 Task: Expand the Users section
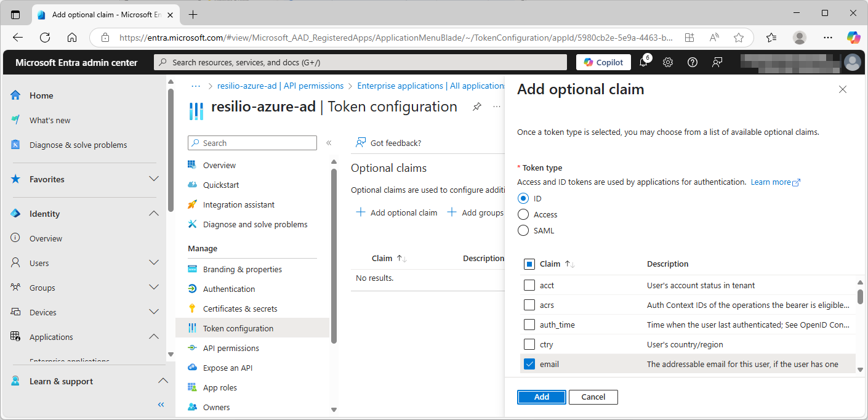pyautogui.click(x=154, y=262)
